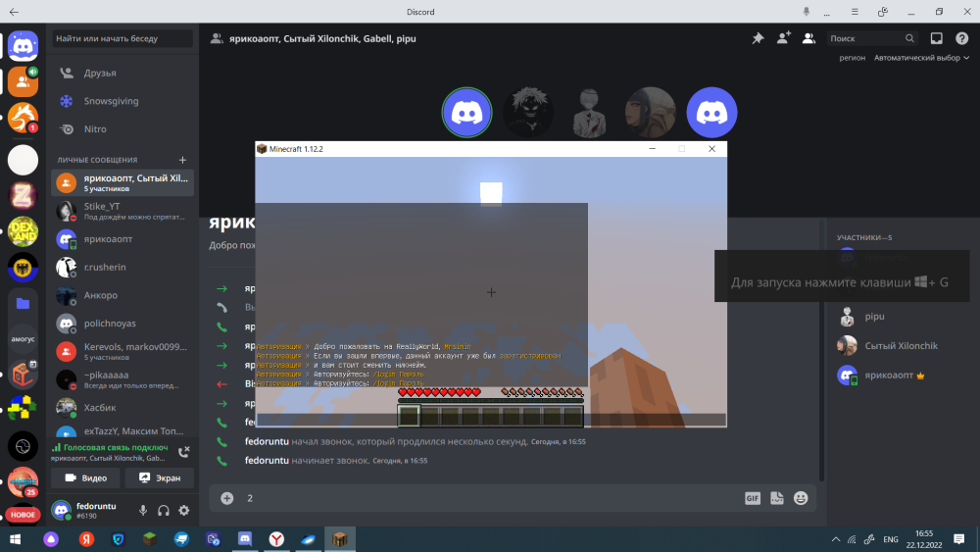
Task: Click fedoruntu user avatar in panel
Action: [x=61, y=510]
